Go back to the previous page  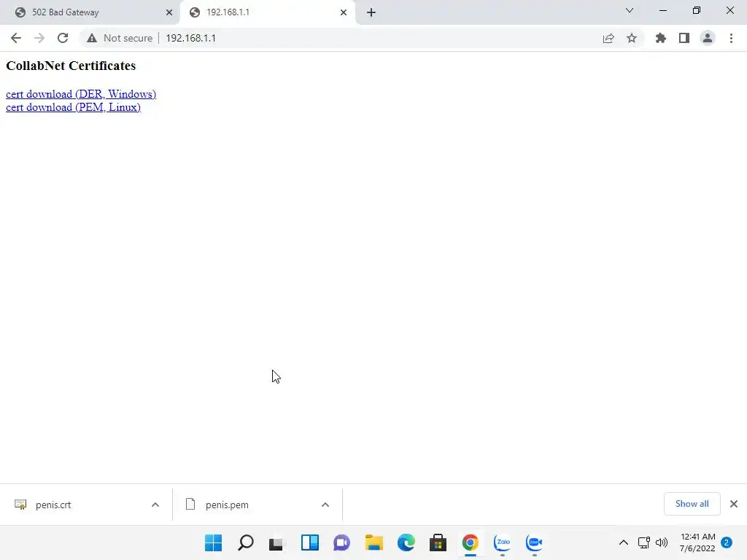click(x=16, y=38)
